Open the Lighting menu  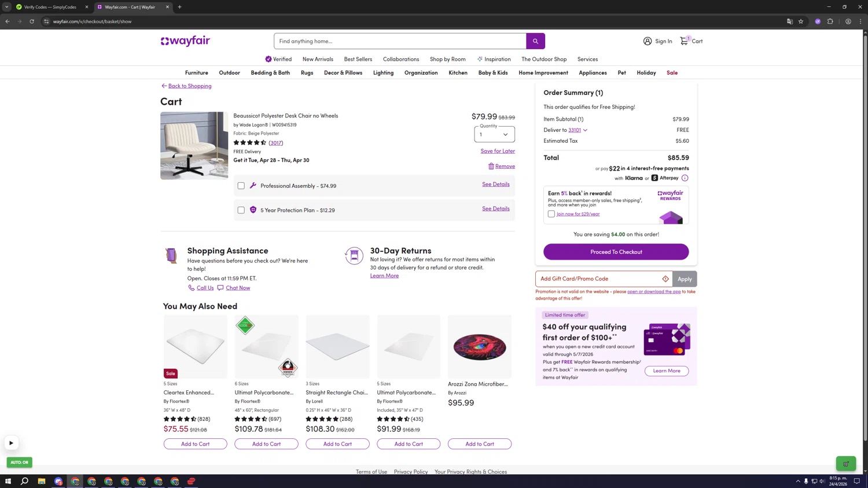click(383, 73)
